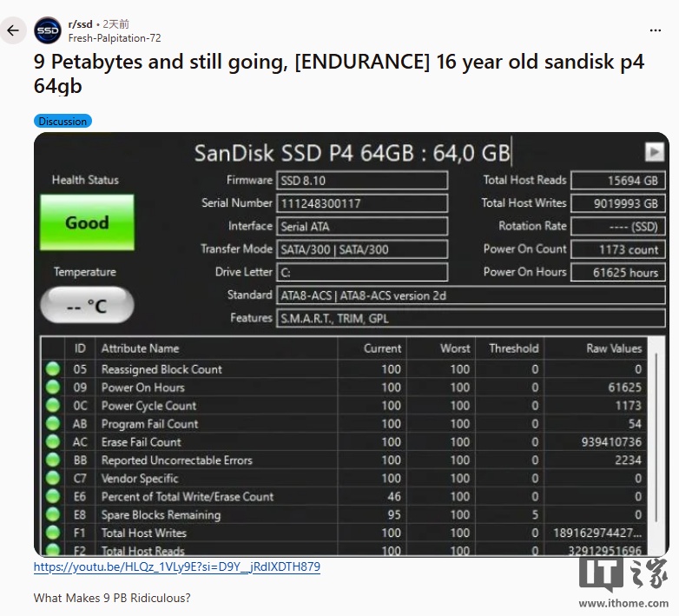
Task: Click the Features field S.M.A.R.T., TRIM, GPL
Action: (x=471, y=318)
